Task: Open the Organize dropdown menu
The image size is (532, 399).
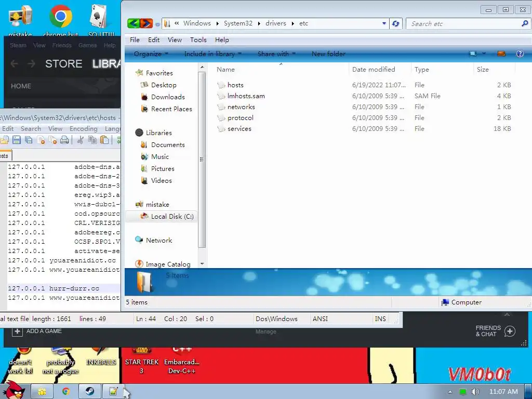Action: pos(151,54)
